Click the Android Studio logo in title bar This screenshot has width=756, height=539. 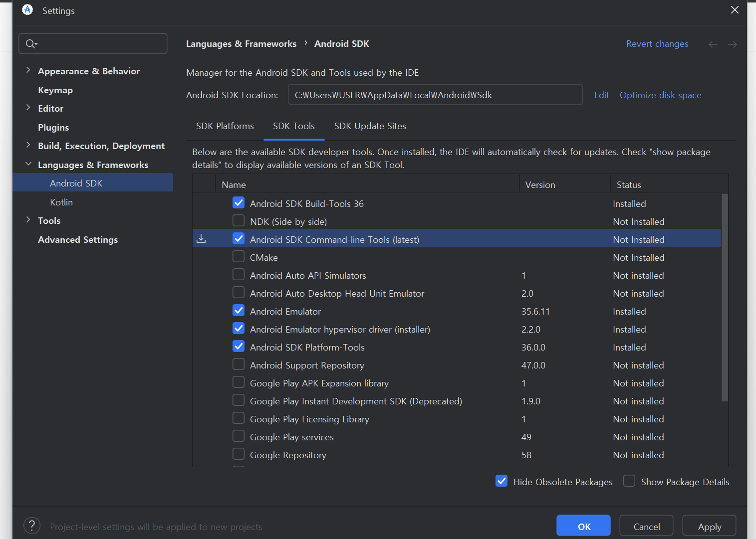coord(27,10)
